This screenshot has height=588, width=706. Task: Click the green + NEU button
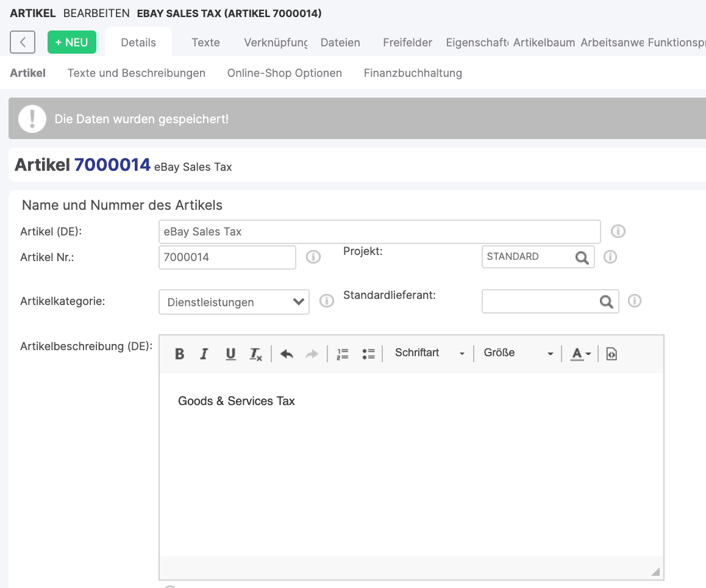tap(72, 42)
